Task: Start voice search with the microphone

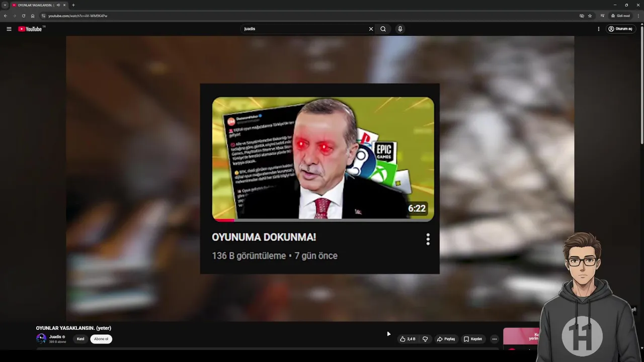Action: pyautogui.click(x=400, y=29)
